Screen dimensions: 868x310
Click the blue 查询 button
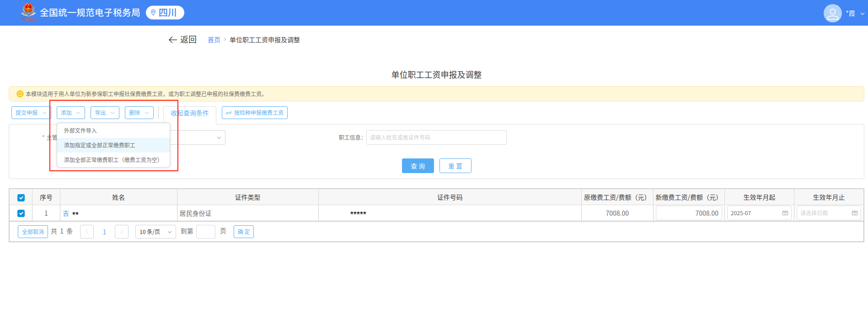click(418, 166)
